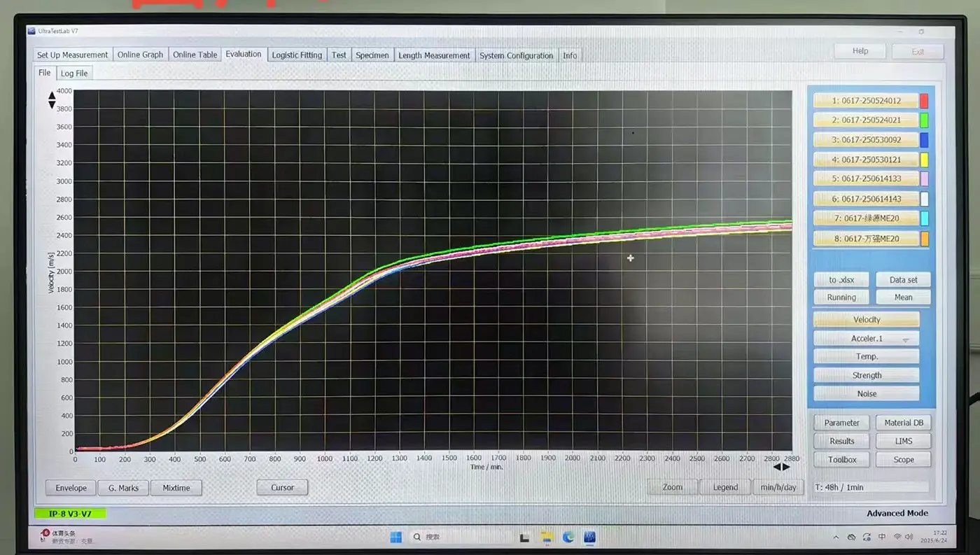The image size is (980, 555).
Task: Click the Cursor button below graph
Action: tap(282, 488)
